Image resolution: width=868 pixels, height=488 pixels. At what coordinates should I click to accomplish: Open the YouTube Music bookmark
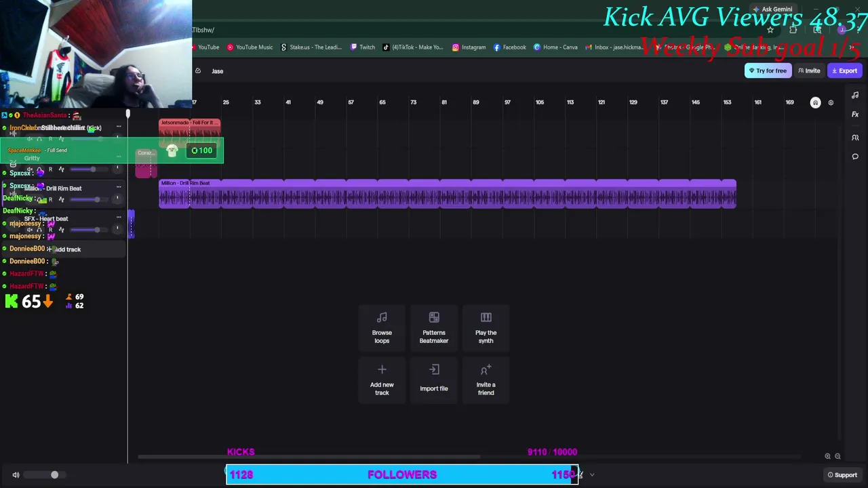[x=250, y=47]
